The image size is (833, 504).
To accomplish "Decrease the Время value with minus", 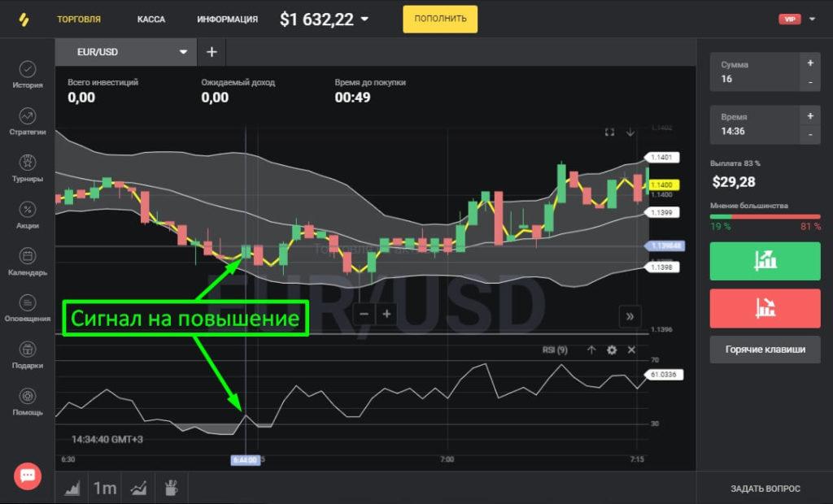I will tap(809, 135).
